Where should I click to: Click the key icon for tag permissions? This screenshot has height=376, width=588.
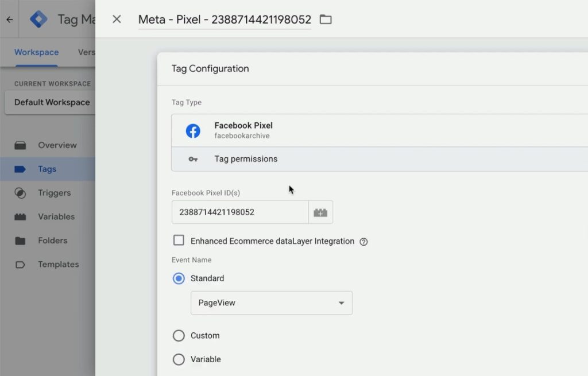click(193, 160)
